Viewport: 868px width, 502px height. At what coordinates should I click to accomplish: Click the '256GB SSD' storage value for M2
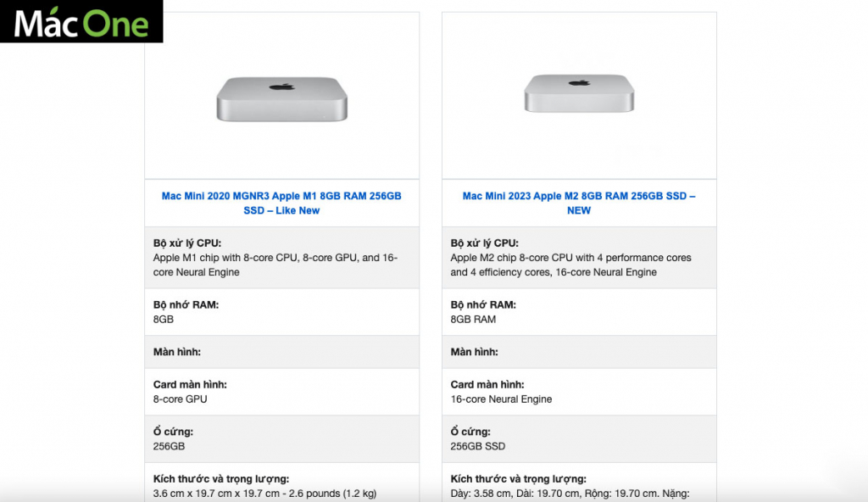[x=478, y=446]
